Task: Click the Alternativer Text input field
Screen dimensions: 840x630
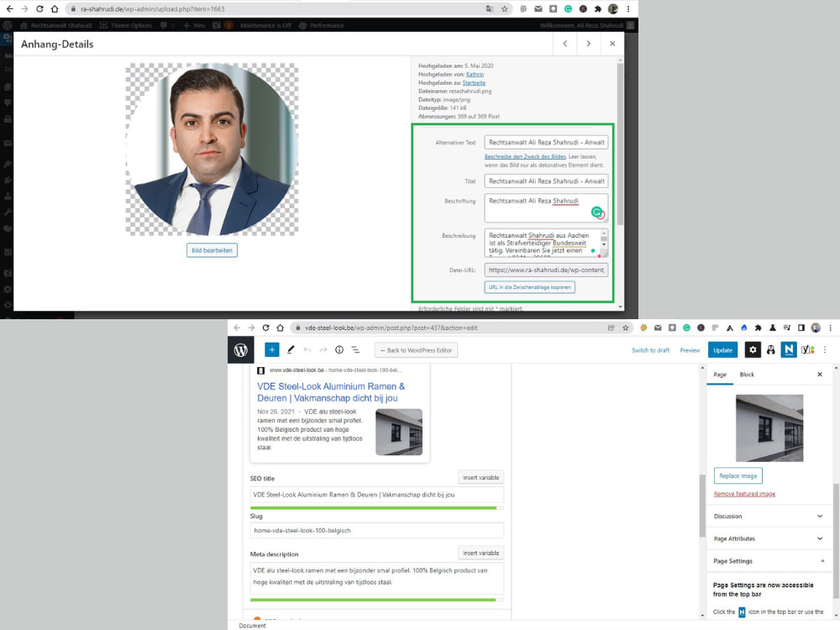Action: [x=547, y=143]
